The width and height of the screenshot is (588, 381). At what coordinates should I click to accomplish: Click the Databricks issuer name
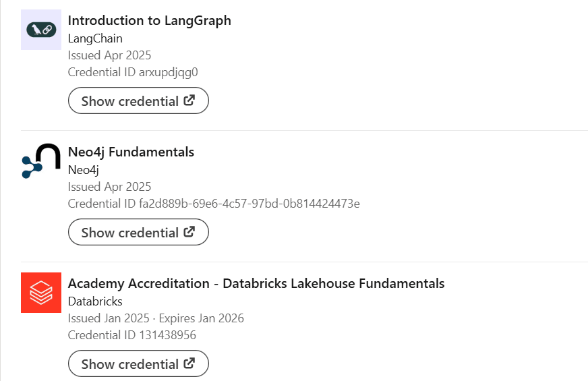(95, 301)
